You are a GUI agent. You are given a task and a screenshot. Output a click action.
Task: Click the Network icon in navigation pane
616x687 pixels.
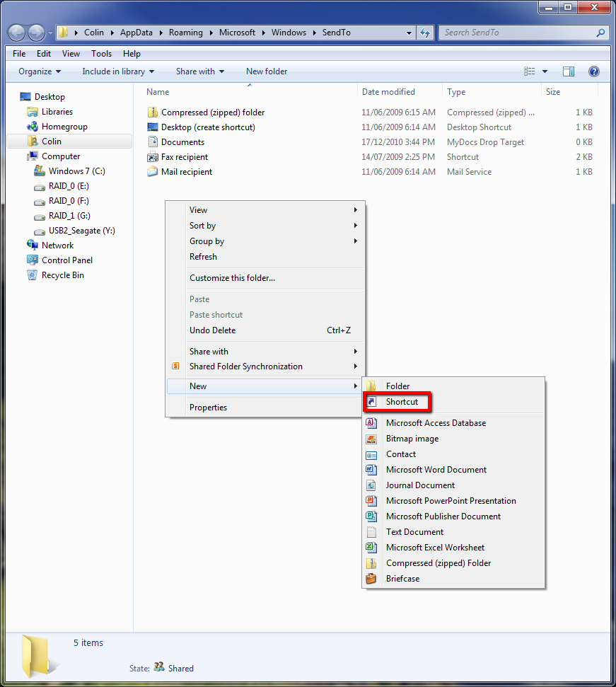[33, 245]
